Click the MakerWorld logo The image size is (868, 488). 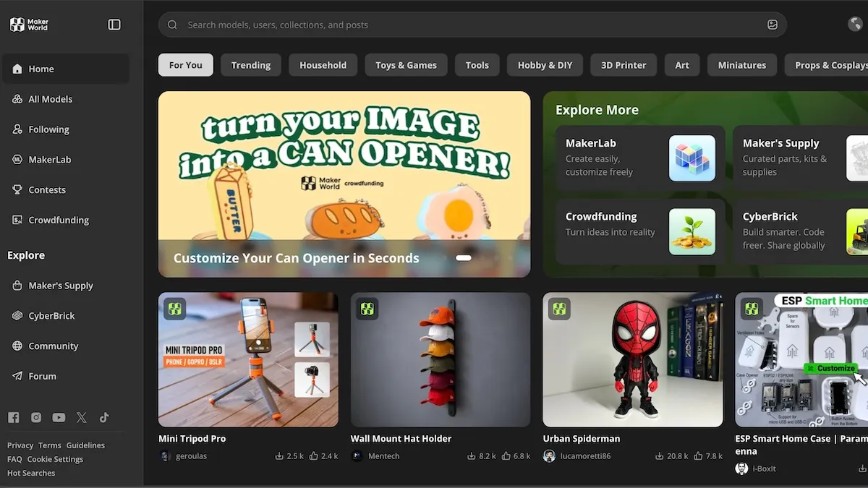(x=29, y=25)
